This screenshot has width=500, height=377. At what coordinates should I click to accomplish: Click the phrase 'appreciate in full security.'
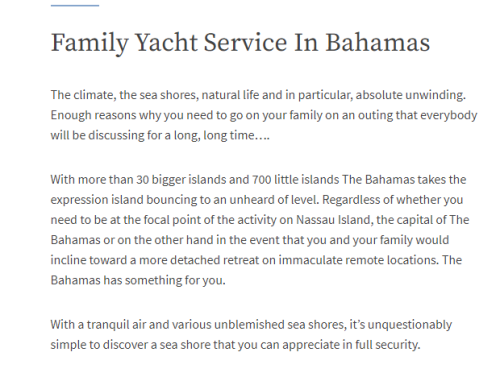(351, 345)
